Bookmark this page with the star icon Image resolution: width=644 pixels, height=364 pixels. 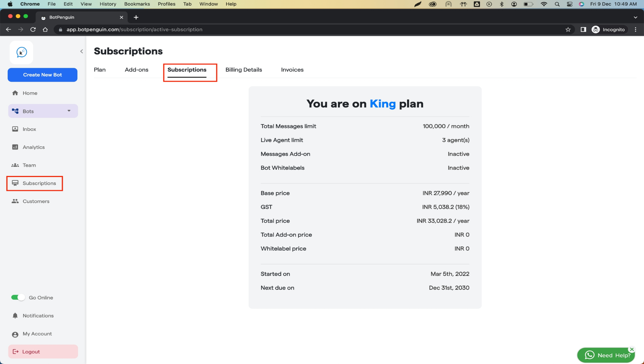click(x=568, y=30)
